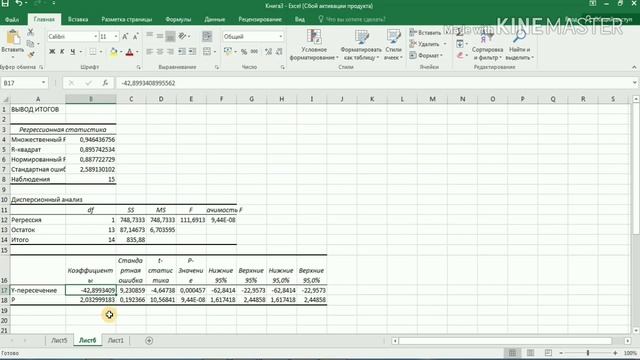Viewport: 640px width, 360px height.
Task: Click the decrease decimal icon
Action: (279, 52)
